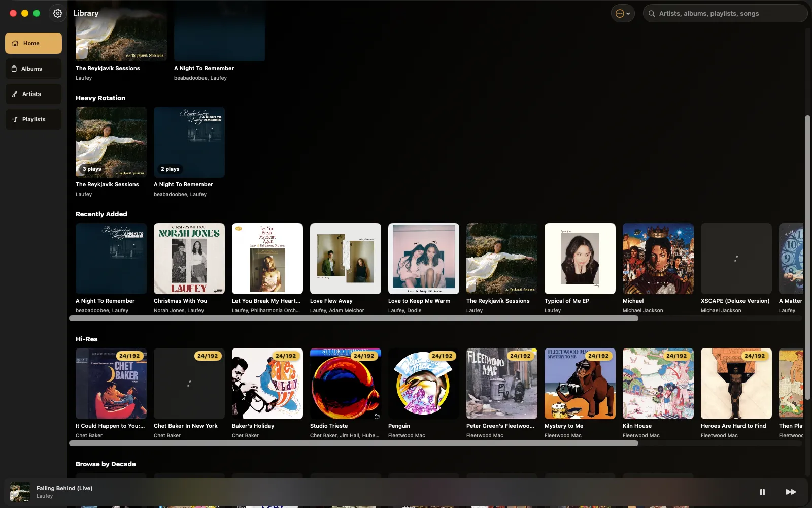812x508 pixels.
Task: Click Chet Baker, Jim Hall artist text
Action: pyautogui.click(x=345, y=435)
